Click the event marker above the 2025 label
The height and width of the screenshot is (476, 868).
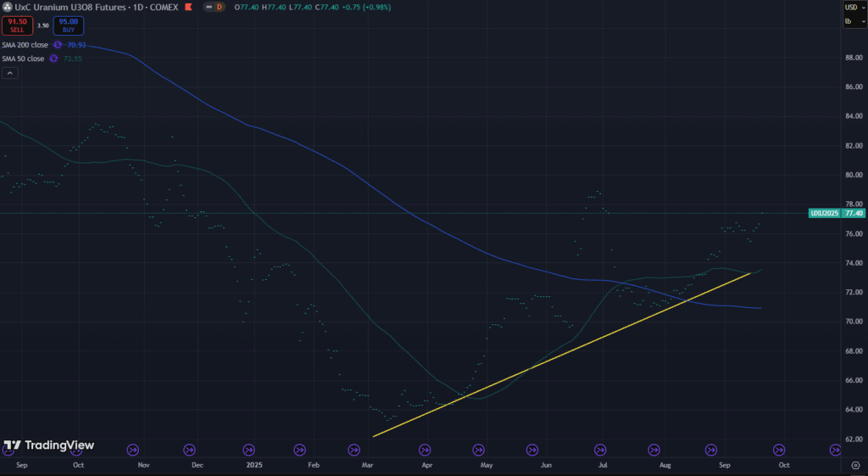tap(249, 450)
